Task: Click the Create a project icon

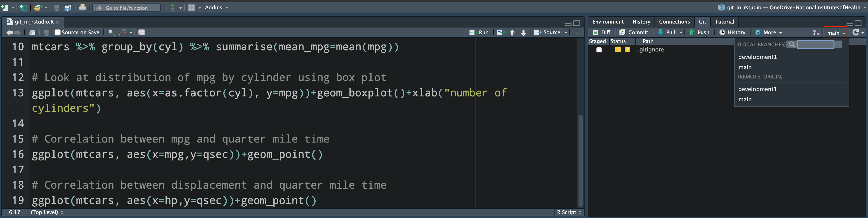Action: click(23, 7)
